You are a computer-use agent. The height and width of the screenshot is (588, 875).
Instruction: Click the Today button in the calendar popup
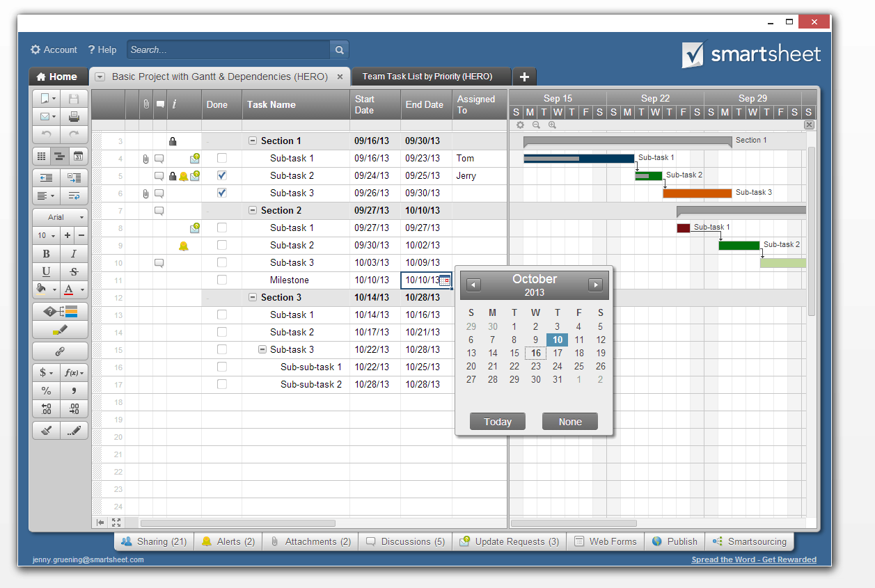497,421
